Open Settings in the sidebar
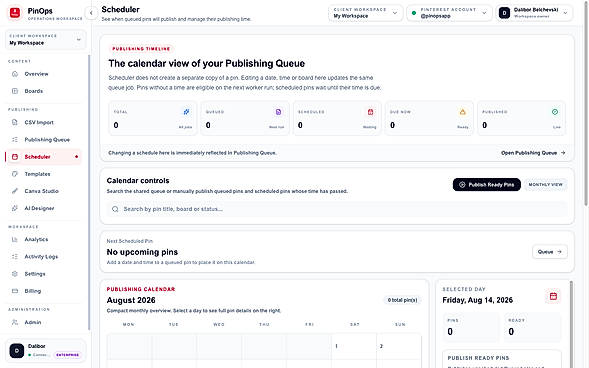Viewport: 589px width, 368px height. coord(43,274)
